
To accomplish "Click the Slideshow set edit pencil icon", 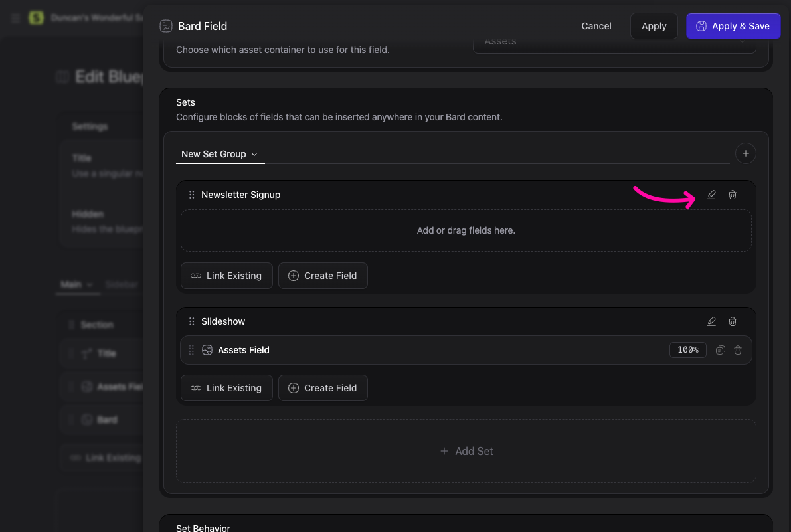I will (711, 321).
